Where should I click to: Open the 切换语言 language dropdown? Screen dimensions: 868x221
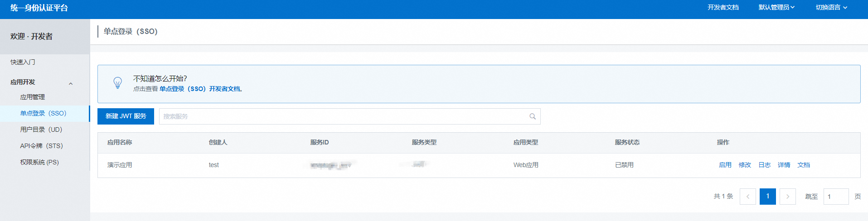click(831, 7)
